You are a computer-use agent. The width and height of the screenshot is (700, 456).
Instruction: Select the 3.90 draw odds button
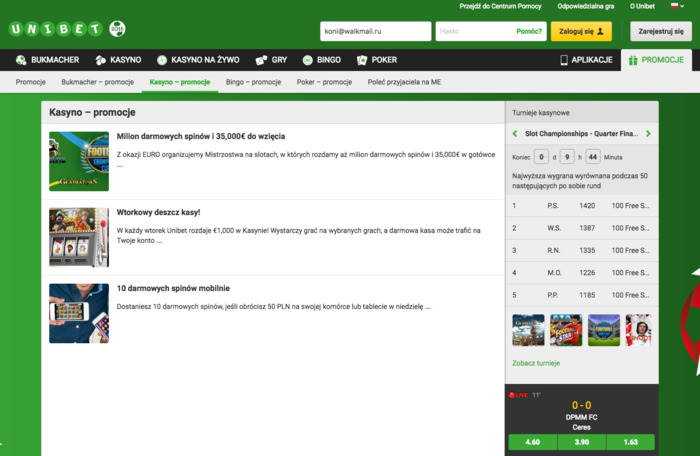[582, 442]
